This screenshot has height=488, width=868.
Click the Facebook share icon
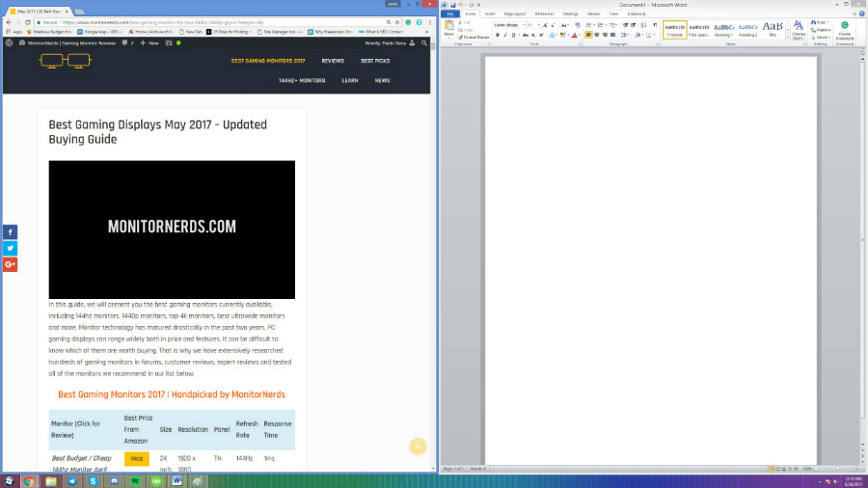[x=10, y=231]
